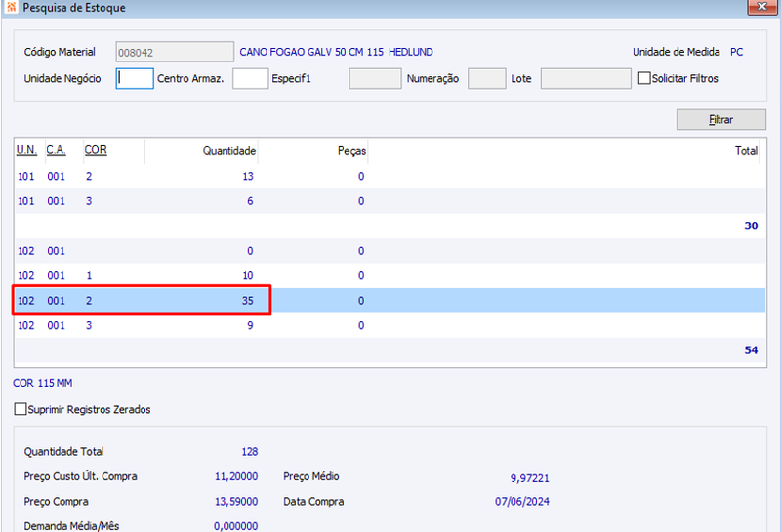Viewport: 781px width, 532px height.
Task: Select row 102 001 with quantity 35
Action: click(x=390, y=301)
